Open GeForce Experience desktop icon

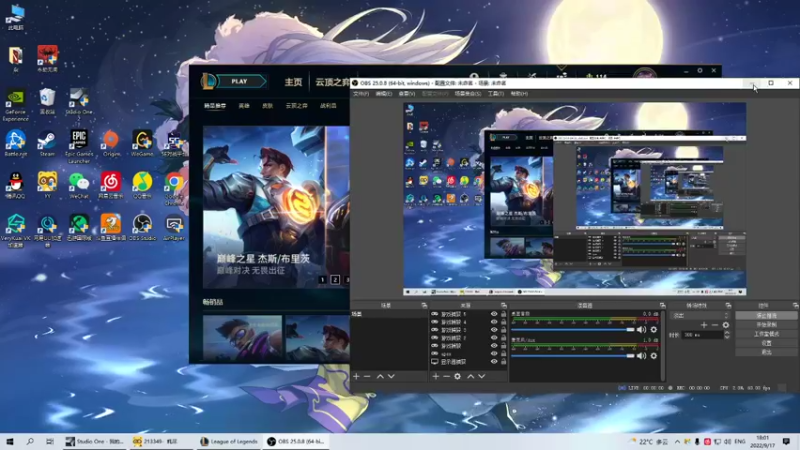(x=15, y=106)
